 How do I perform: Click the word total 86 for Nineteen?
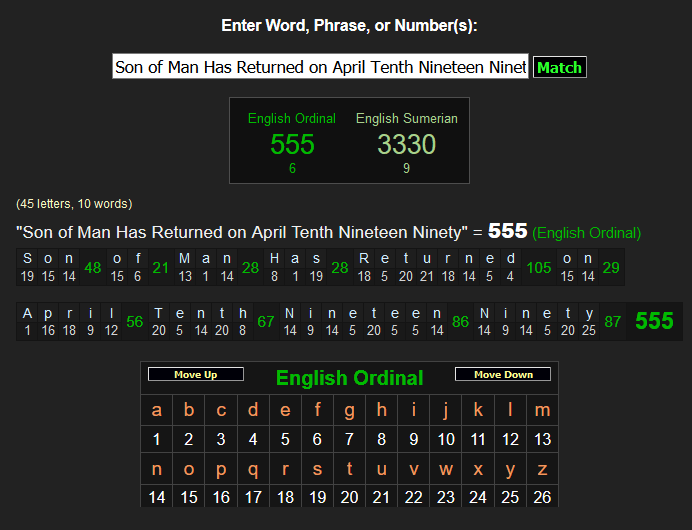[x=460, y=321]
